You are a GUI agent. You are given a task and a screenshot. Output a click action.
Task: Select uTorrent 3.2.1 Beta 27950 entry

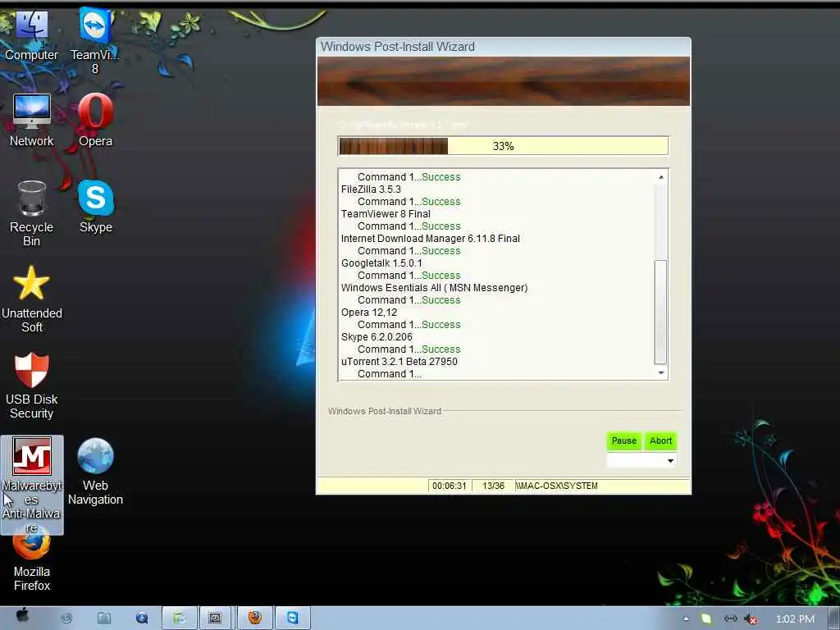tap(399, 362)
